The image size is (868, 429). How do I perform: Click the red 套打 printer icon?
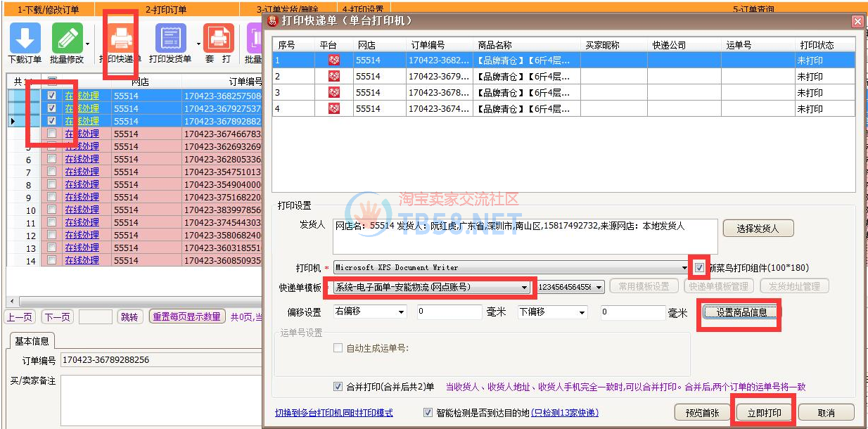pos(218,37)
